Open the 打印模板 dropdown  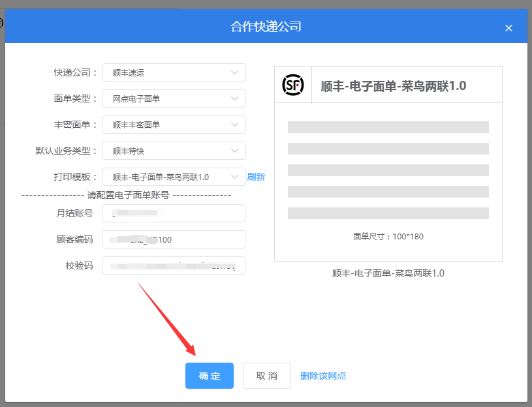(174, 177)
